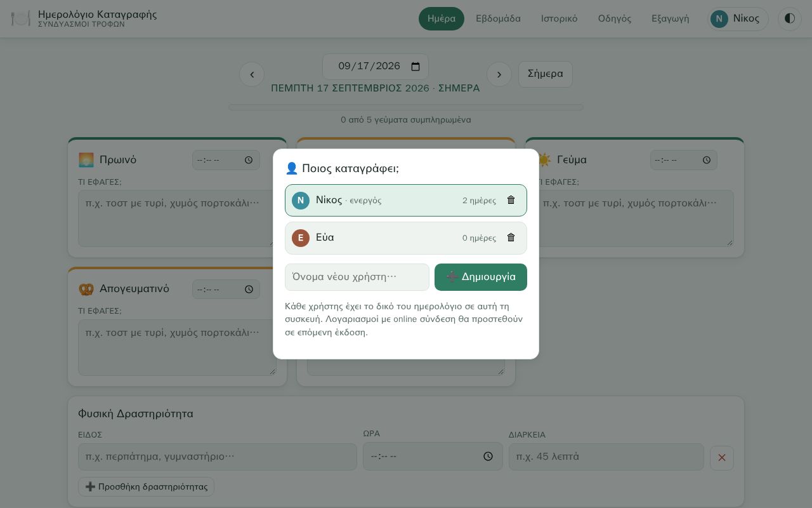Click the clock icon in Γεύμα time

coord(707,160)
